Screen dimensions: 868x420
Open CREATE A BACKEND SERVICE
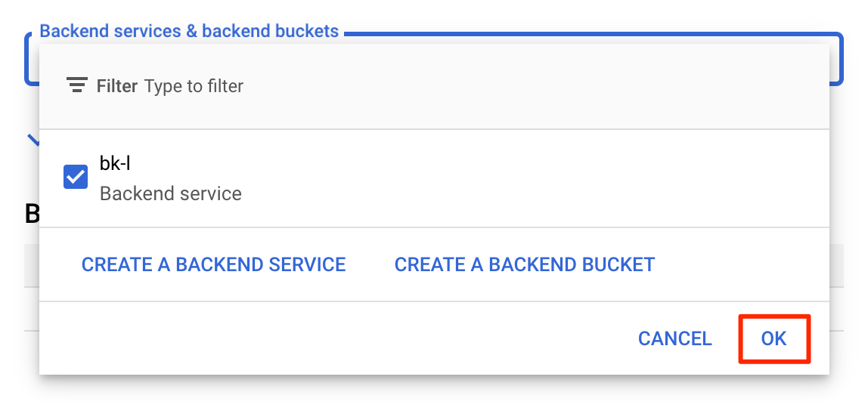[213, 264]
